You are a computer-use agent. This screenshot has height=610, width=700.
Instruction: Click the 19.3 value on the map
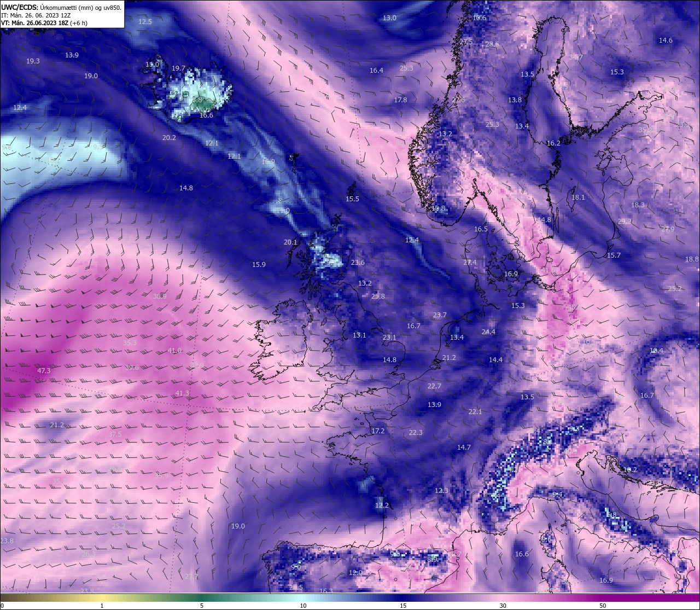pyautogui.click(x=33, y=61)
